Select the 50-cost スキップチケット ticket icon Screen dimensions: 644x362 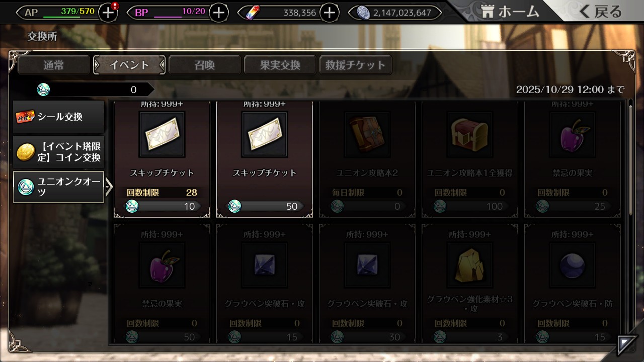click(x=265, y=135)
